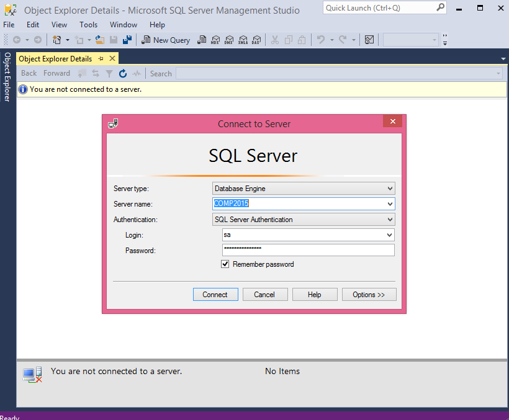Click the Redo arrow icon
Viewport: 509px width, 420px height.
(343, 40)
